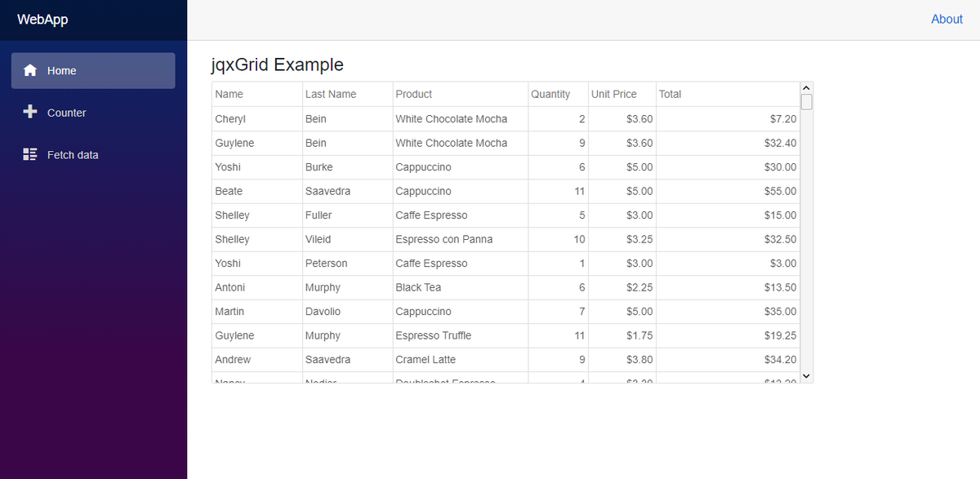Select the $13.50 total cell
Image resolution: width=980 pixels, height=479 pixels.
coord(728,287)
